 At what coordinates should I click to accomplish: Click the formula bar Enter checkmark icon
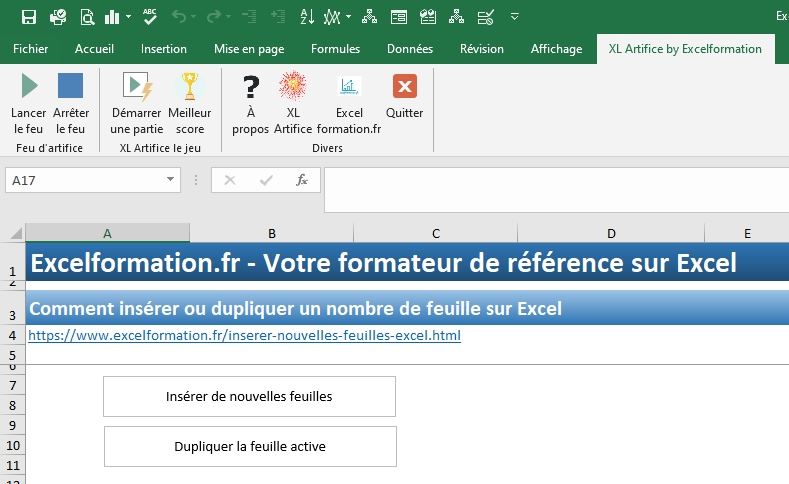coord(266,180)
